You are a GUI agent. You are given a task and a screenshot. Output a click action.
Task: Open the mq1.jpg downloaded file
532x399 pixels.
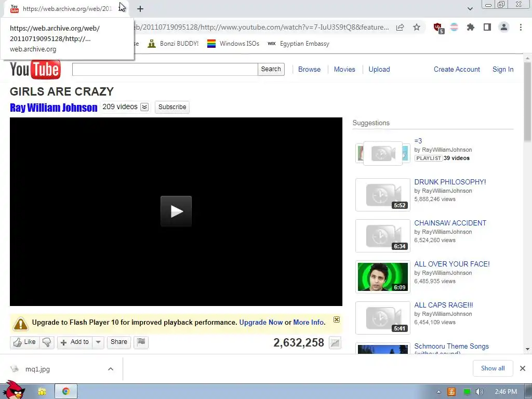tap(37, 369)
